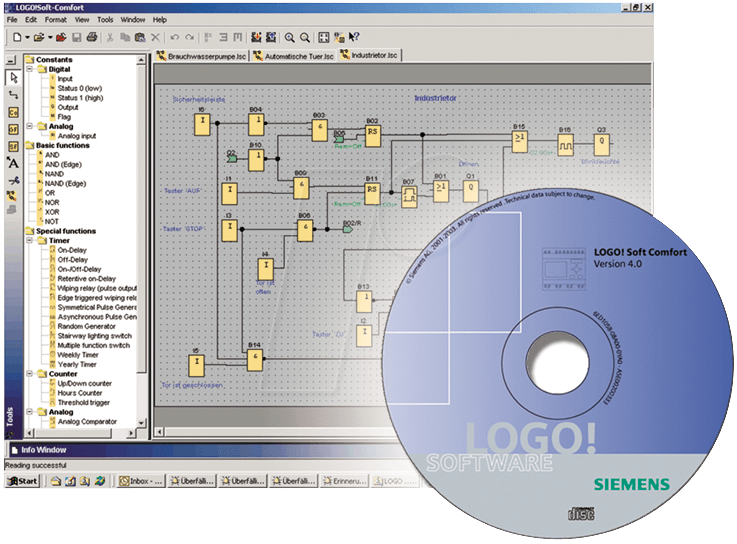Switch to Automatische Tuer.lsc tab

pos(294,56)
